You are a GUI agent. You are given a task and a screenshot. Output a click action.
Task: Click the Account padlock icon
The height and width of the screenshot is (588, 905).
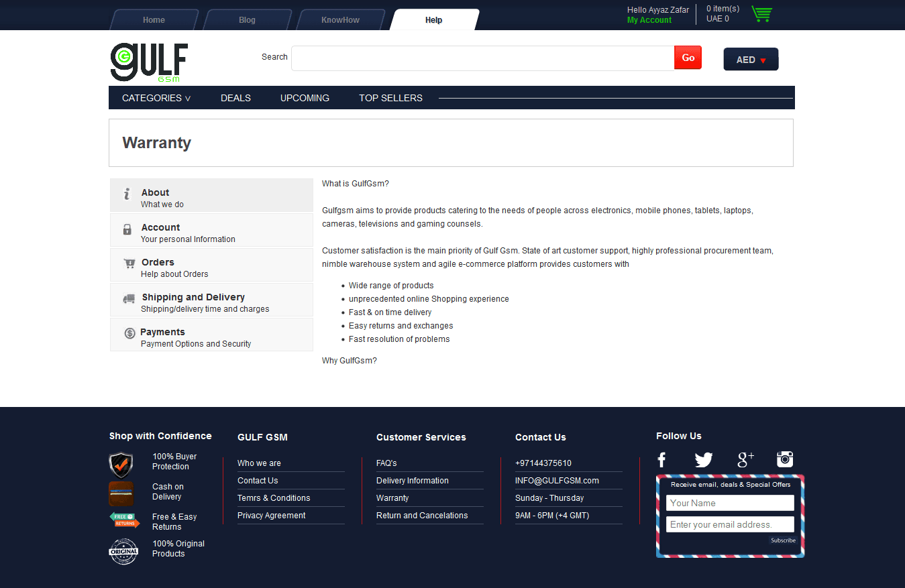(127, 229)
